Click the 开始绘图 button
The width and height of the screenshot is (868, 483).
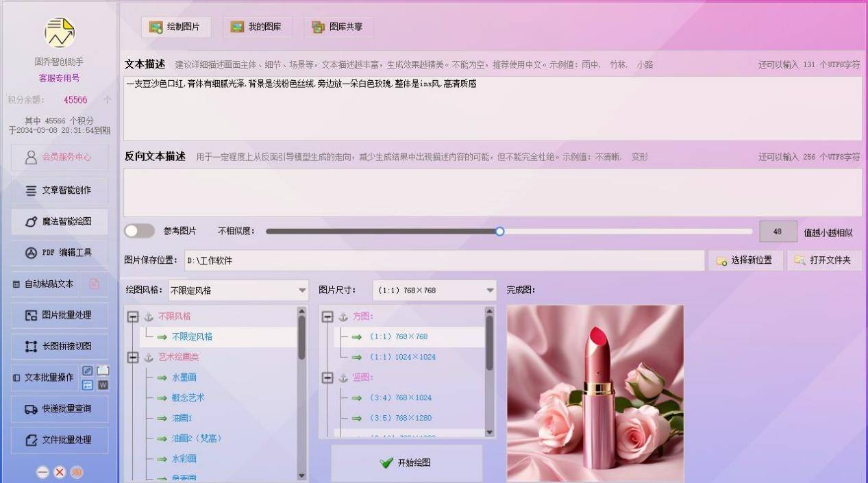[x=407, y=462]
